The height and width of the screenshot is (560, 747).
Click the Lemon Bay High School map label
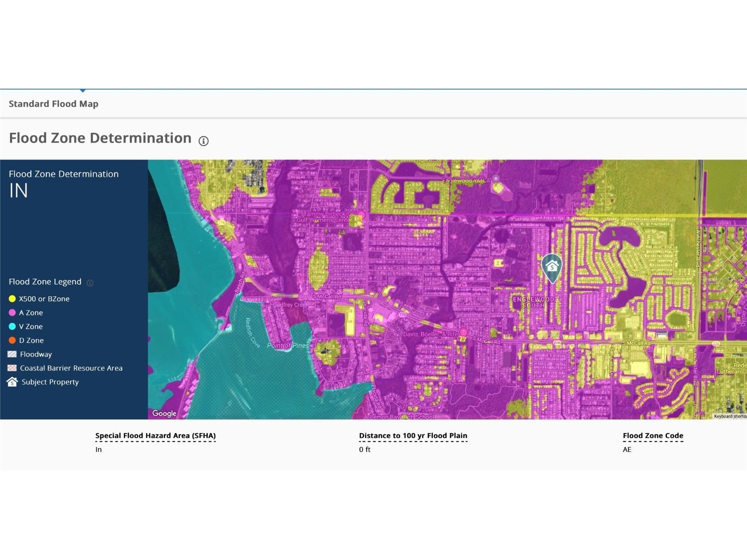402,417
